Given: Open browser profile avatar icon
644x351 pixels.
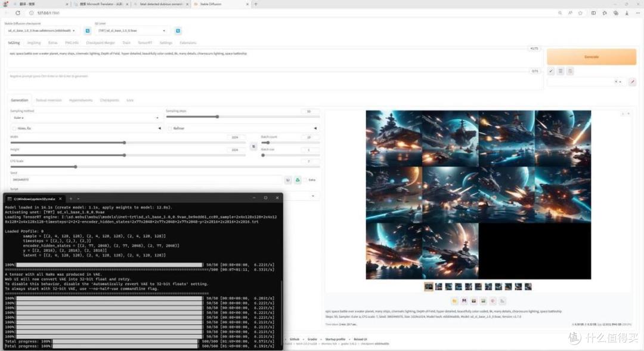Looking at the screenshot, I should pos(6,4).
